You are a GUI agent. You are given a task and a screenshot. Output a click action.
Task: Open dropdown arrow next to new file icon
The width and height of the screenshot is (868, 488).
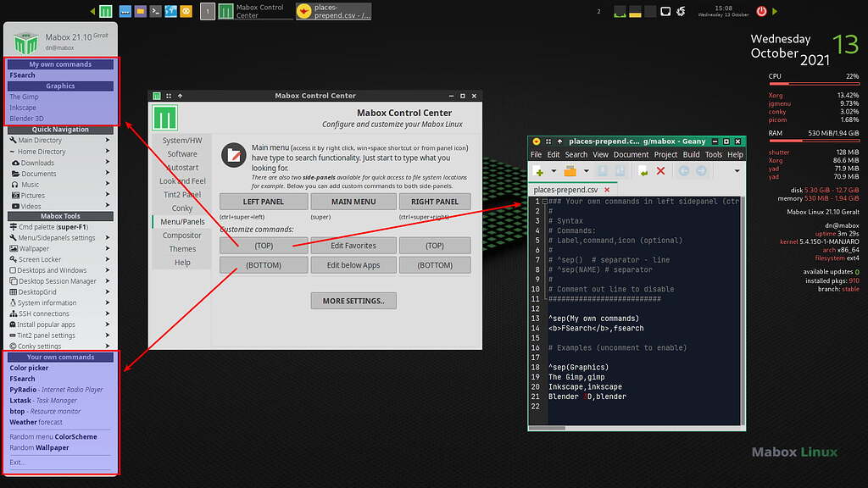(x=552, y=171)
